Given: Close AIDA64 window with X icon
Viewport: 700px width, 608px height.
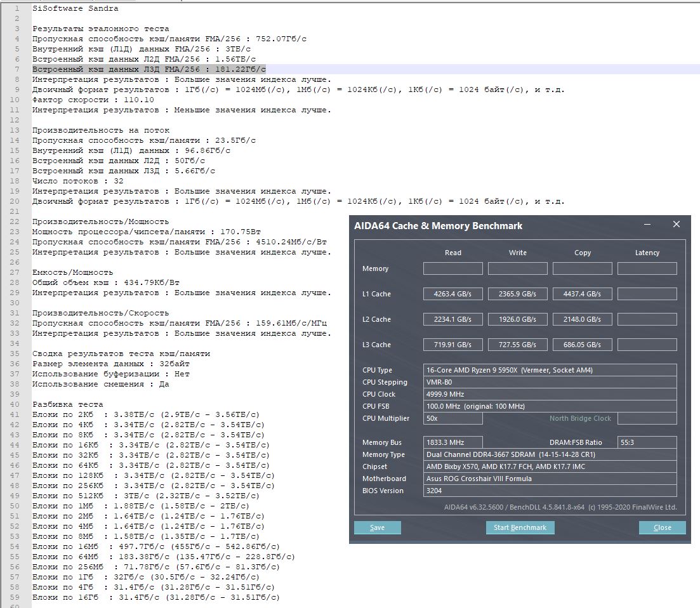Looking at the screenshot, I should point(677,224).
